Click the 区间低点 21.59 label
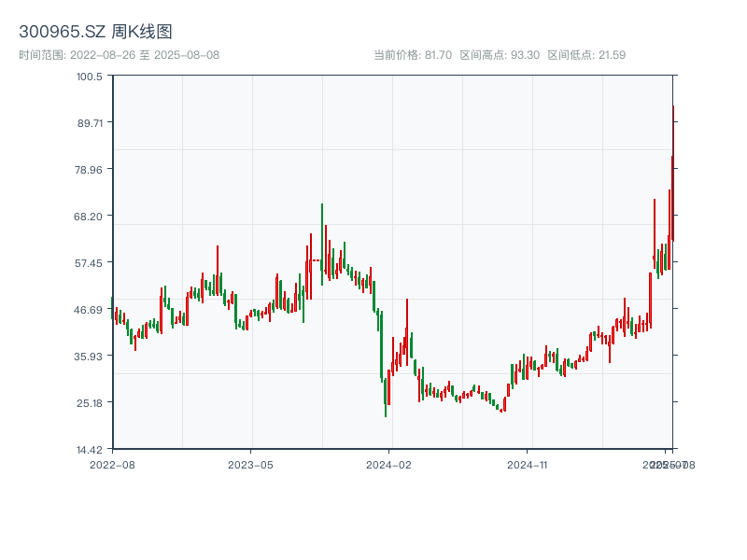The width and height of the screenshot is (747, 560). [x=586, y=55]
